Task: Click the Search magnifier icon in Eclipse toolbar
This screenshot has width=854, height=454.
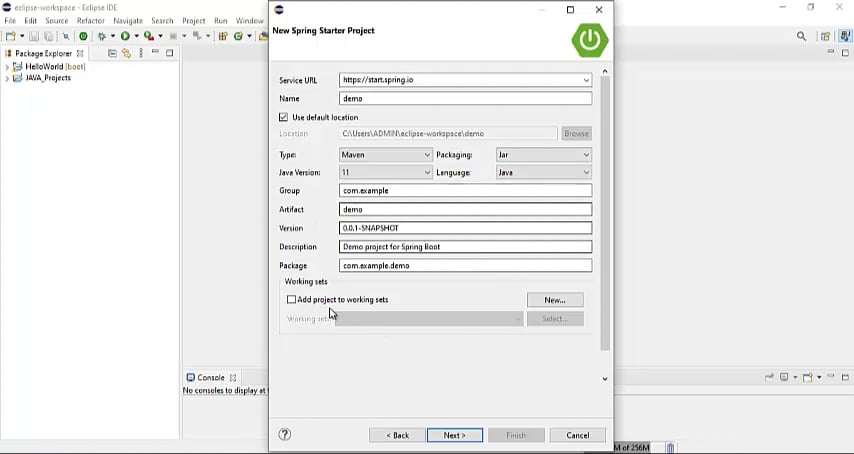Action: click(x=801, y=36)
